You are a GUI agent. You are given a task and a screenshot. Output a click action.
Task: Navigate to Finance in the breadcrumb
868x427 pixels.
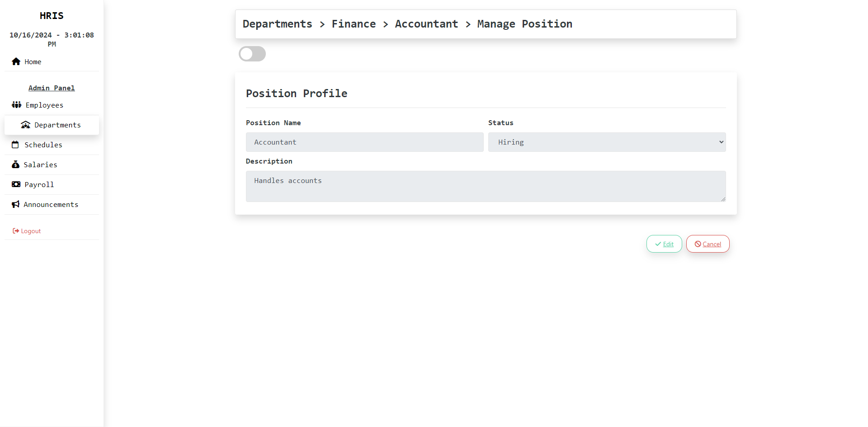pos(354,24)
